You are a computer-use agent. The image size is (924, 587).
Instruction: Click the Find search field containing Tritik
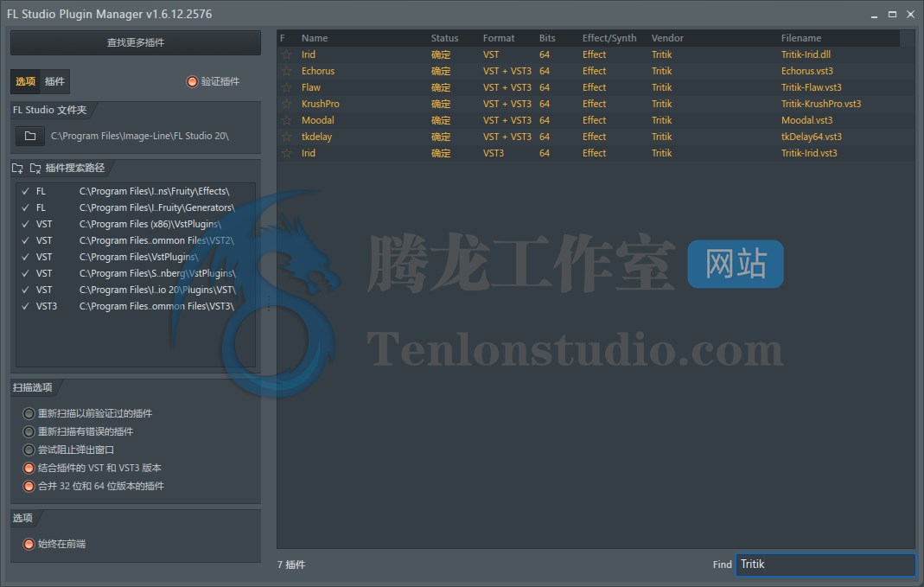point(825,565)
